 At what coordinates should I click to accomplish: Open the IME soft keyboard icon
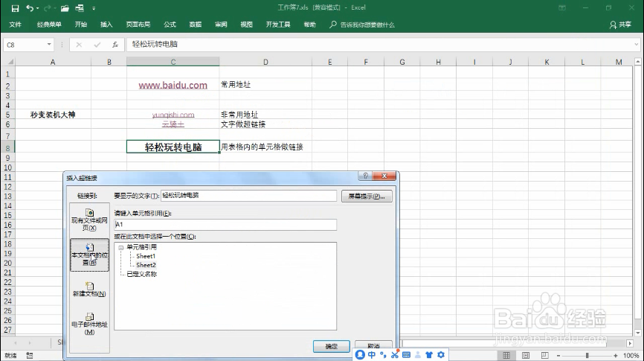[x=406, y=355]
